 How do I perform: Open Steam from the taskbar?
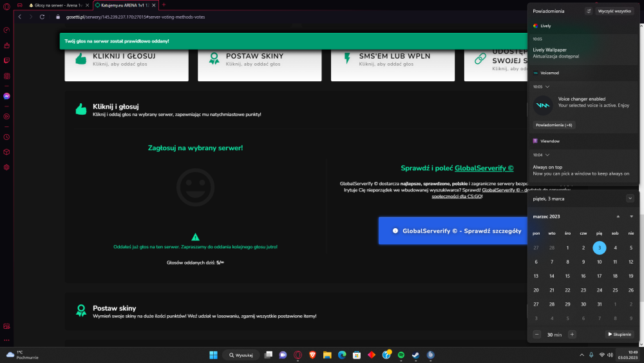tap(415, 355)
